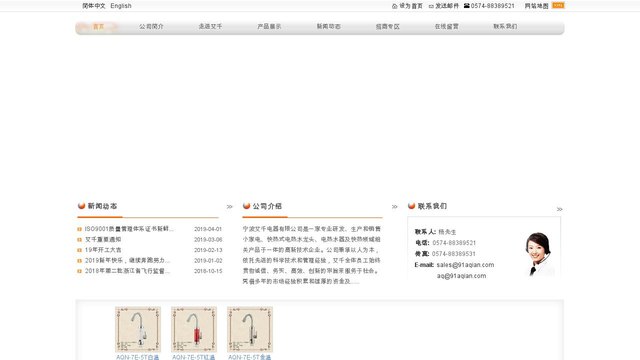Expand company intro with » arrow
The image size is (640, 360).
point(394,207)
